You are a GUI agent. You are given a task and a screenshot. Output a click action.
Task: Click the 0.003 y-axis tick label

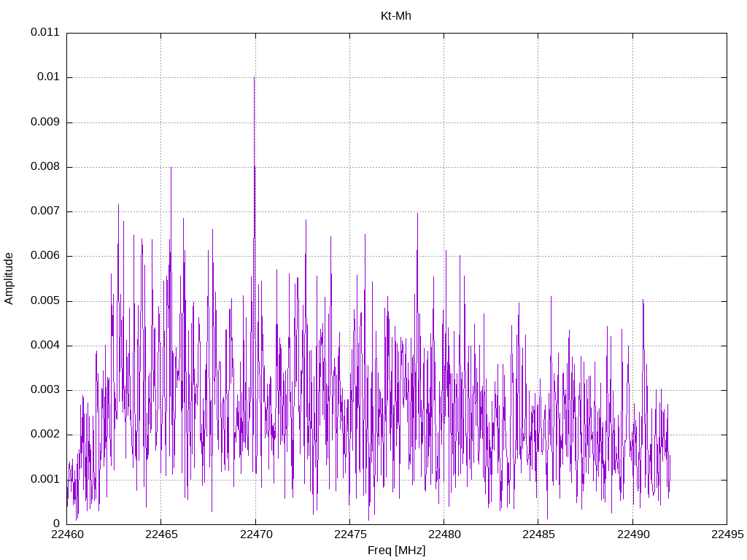click(44, 390)
